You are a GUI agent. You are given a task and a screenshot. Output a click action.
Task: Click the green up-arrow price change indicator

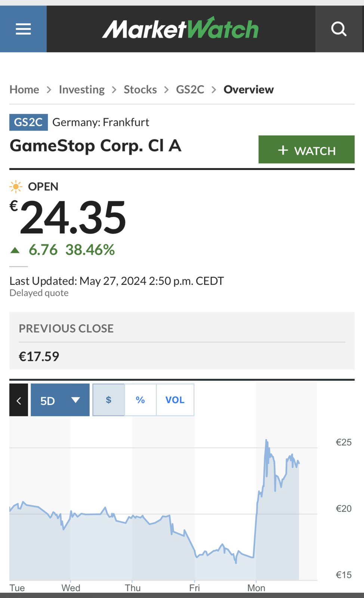tap(15, 250)
